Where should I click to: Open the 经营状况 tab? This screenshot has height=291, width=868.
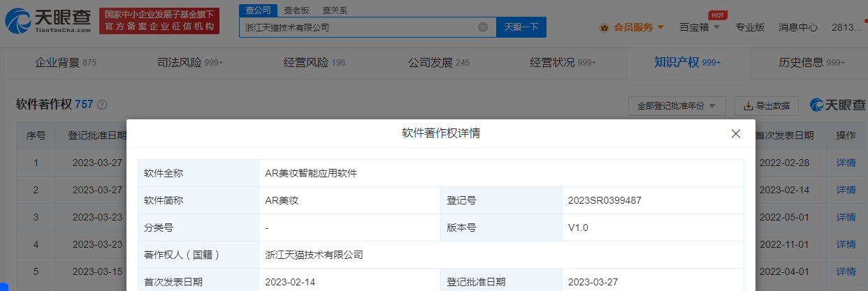coord(563,63)
